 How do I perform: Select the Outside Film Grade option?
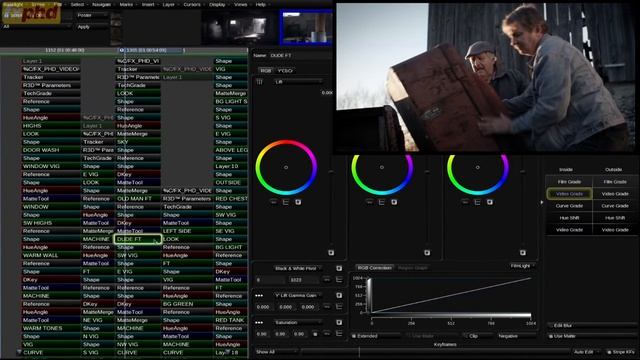[615, 182]
